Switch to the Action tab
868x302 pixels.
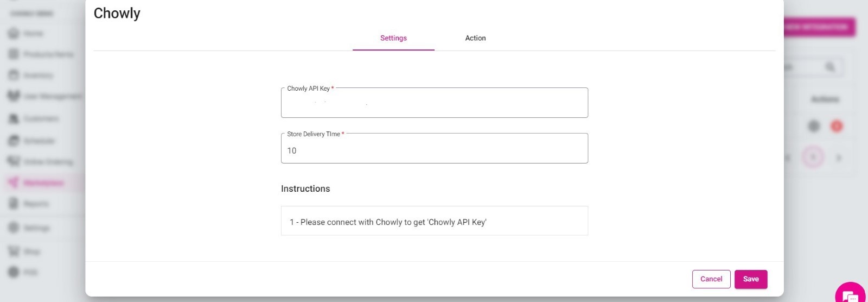click(475, 38)
